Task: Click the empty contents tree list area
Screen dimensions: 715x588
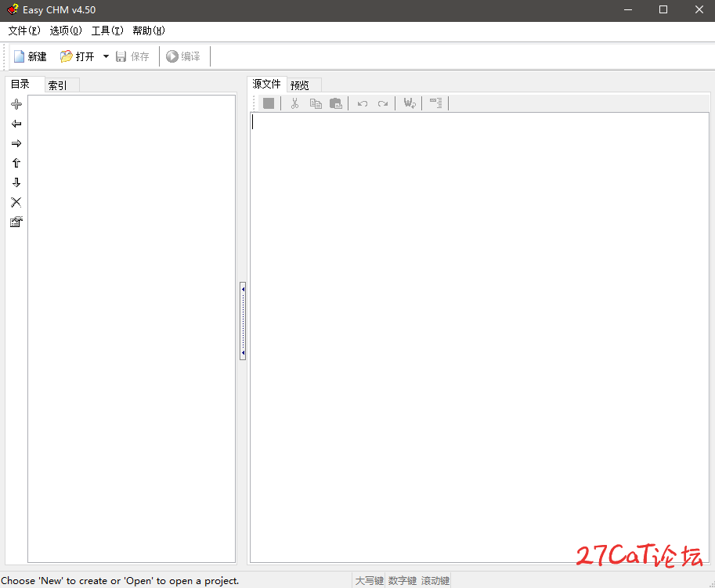Action: pos(132,329)
